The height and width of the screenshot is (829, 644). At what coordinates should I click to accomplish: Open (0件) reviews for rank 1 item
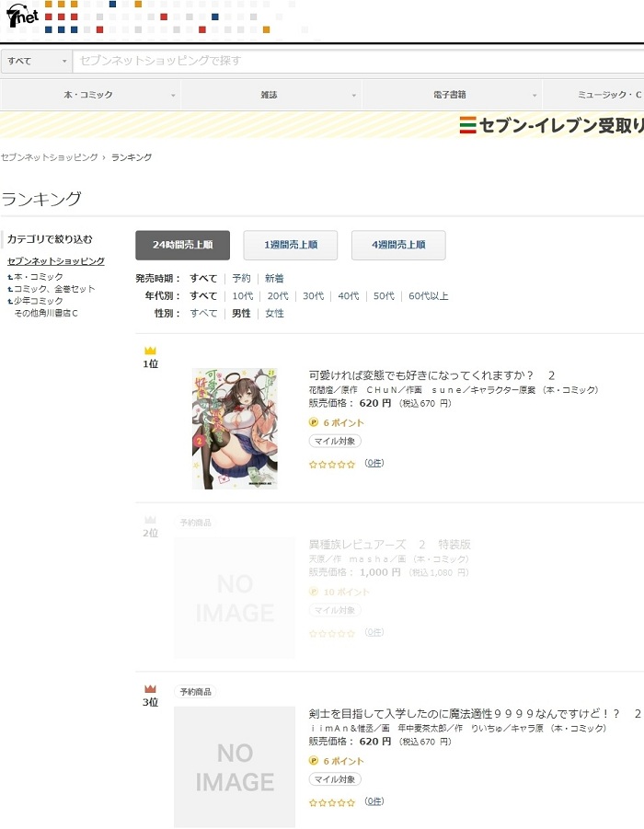click(374, 463)
